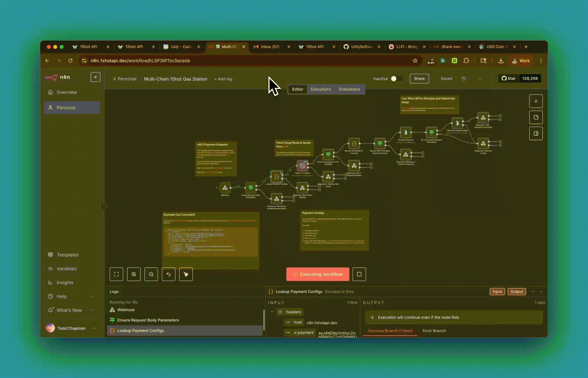Image resolution: width=588 pixels, height=378 pixels.
Task: Click the Payment Configs sticky note
Action: point(335,230)
